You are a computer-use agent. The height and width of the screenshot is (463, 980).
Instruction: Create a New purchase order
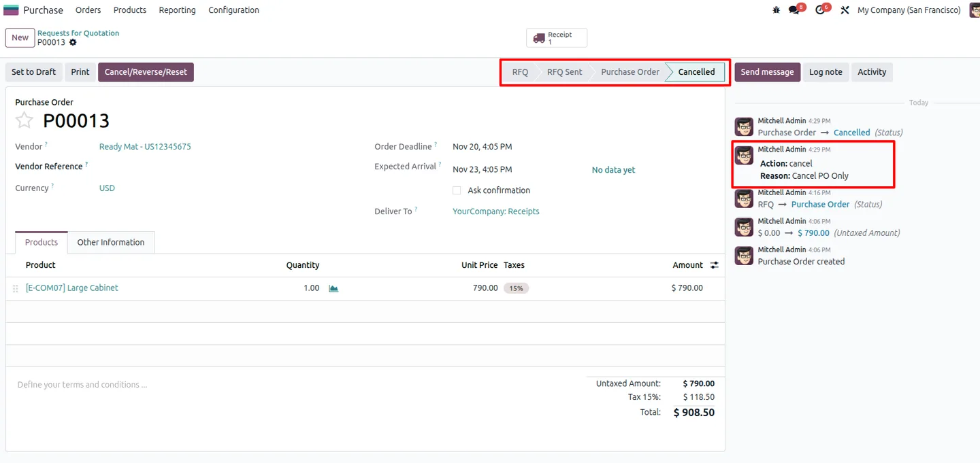tap(20, 37)
